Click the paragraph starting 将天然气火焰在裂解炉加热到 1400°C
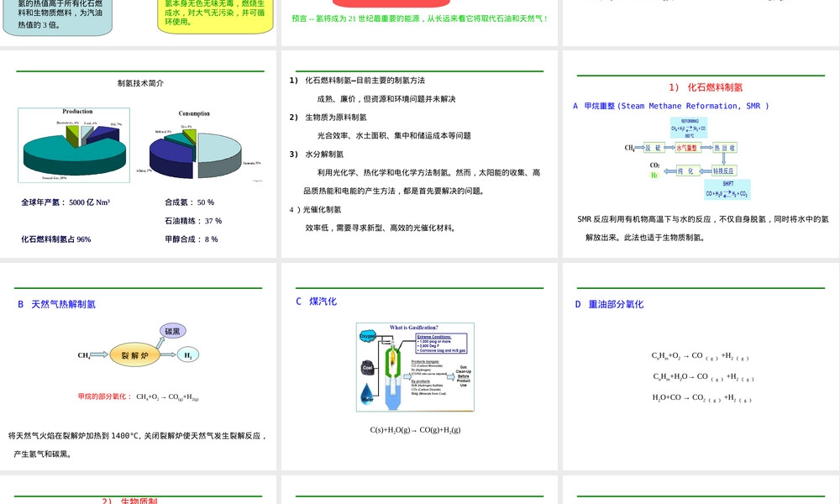This screenshot has width=840, height=504. [x=137, y=445]
